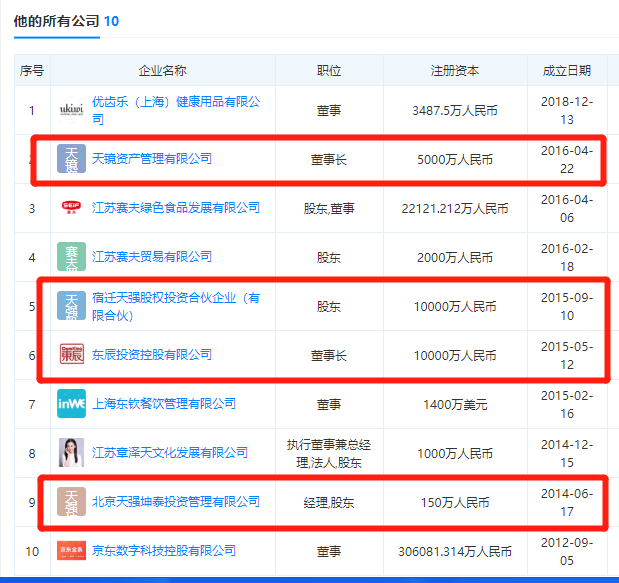The image size is (619, 583).
Task: Click the tan 天强 logo in row 9
Action: coord(71,501)
